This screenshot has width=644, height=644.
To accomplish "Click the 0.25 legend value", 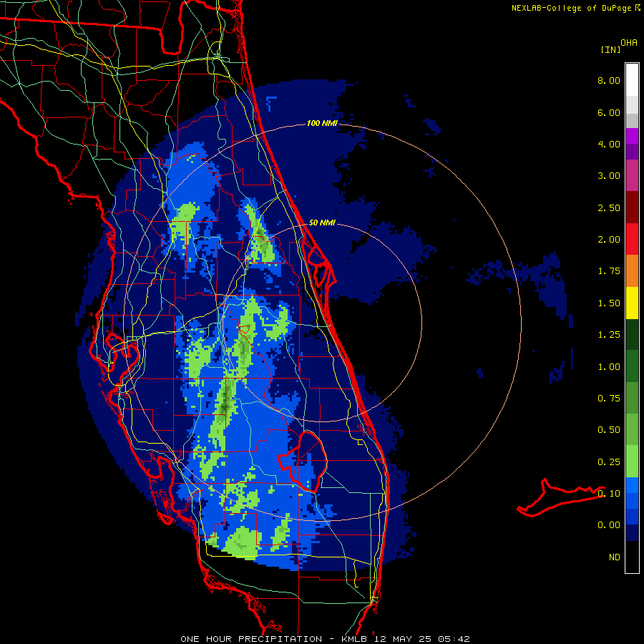I will point(609,462).
